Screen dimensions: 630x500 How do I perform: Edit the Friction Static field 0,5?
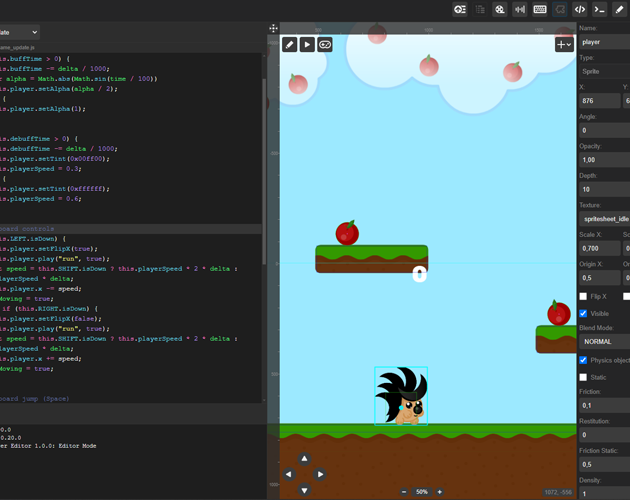(605, 465)
